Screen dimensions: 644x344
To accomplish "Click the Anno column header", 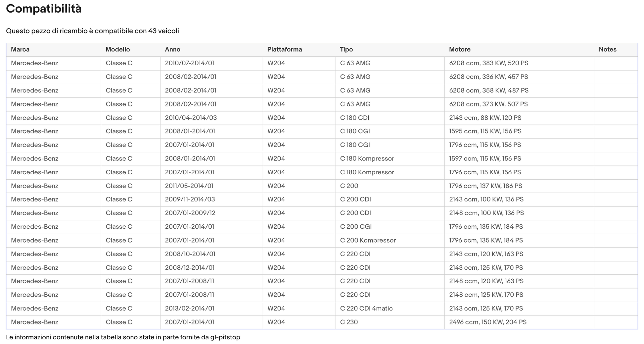I will tap(172, 49).
